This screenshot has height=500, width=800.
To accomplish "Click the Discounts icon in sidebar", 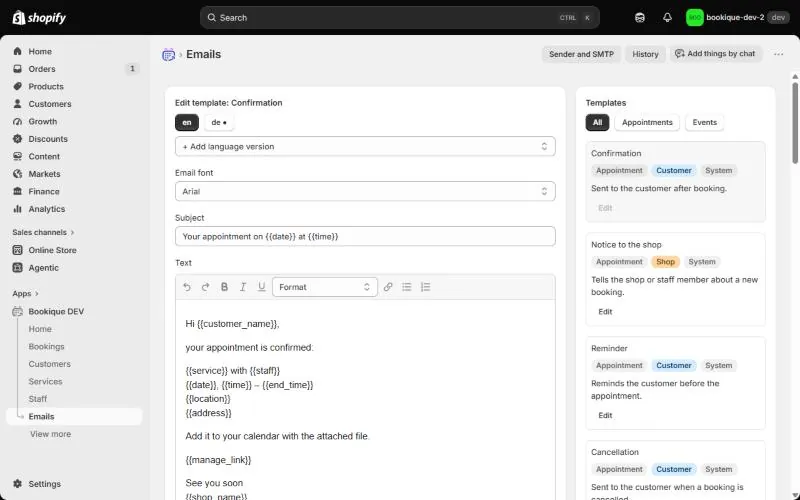I will tap(18, 139).
